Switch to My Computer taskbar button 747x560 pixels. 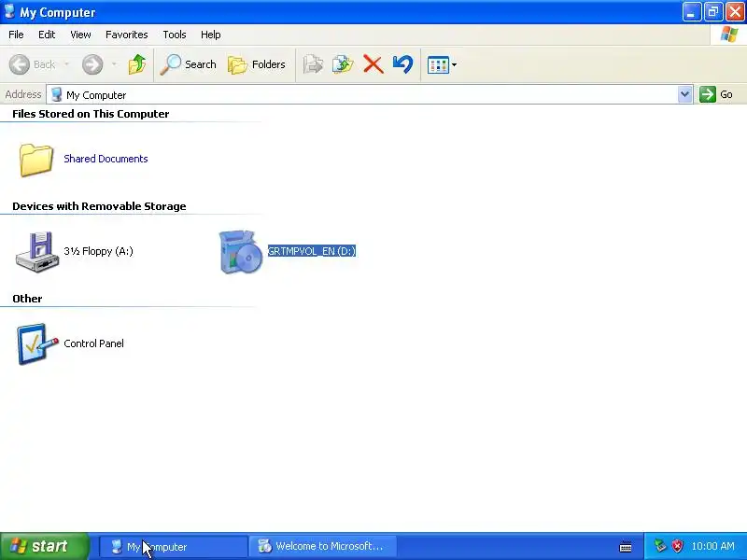(x=174, y=547)
